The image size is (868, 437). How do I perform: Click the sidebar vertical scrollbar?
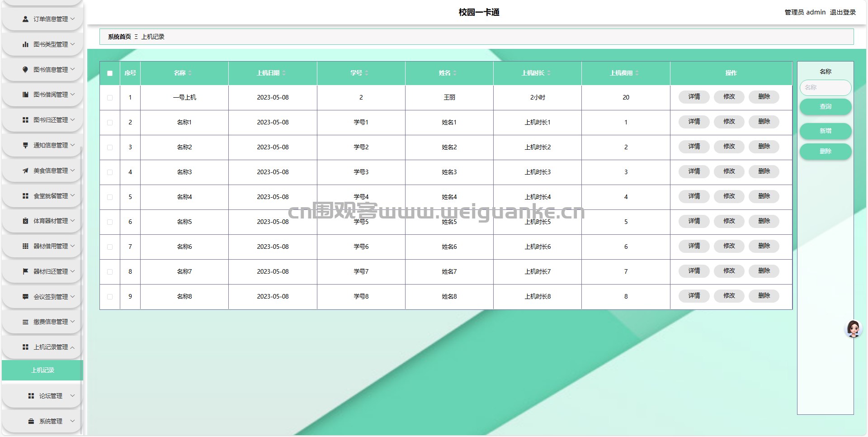coord(81,290)
